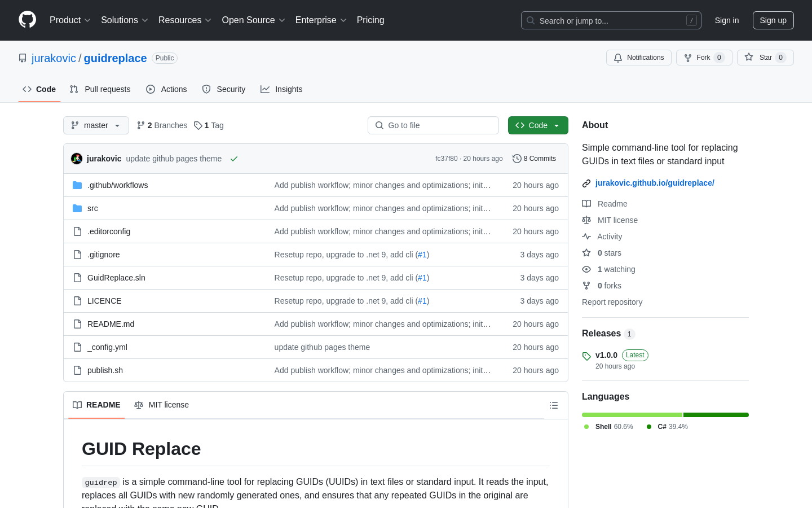Open the jurakovic avatar image

point(77,159)
